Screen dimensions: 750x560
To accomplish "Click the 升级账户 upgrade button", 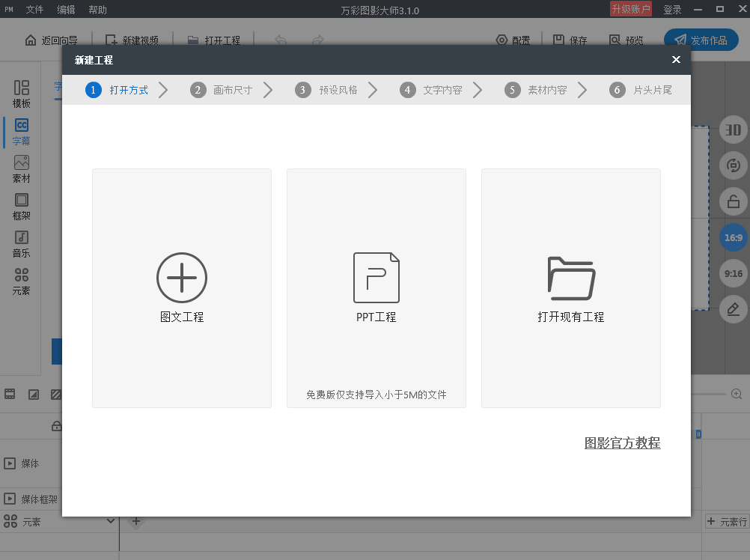I will pyautogui.click(x=631, y=9).
